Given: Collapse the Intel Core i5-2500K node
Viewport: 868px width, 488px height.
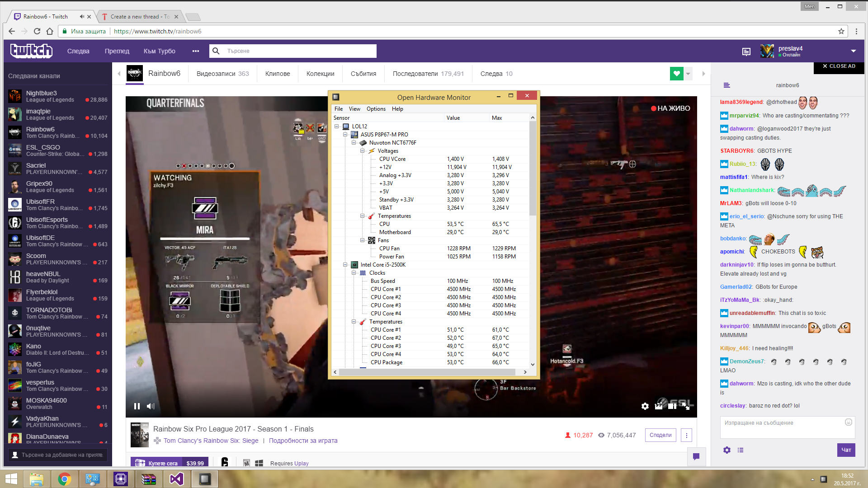Looking at the screenshot, I should click(345, 265).
